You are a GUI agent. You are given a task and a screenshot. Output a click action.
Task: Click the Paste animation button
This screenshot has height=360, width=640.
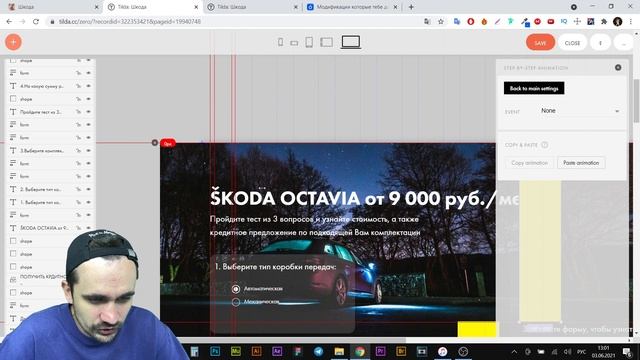581,163
